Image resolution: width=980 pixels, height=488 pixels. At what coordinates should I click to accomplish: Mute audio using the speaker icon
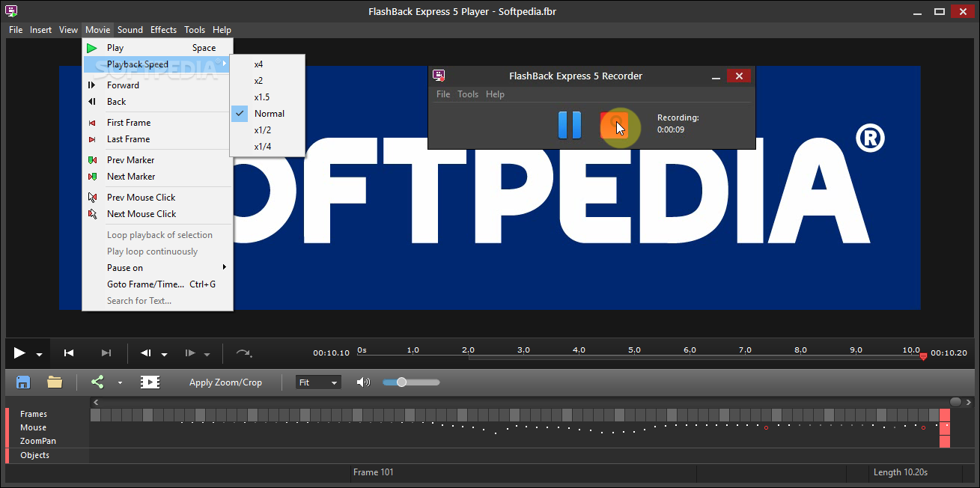pyautogui.click(x=363, y=382)
